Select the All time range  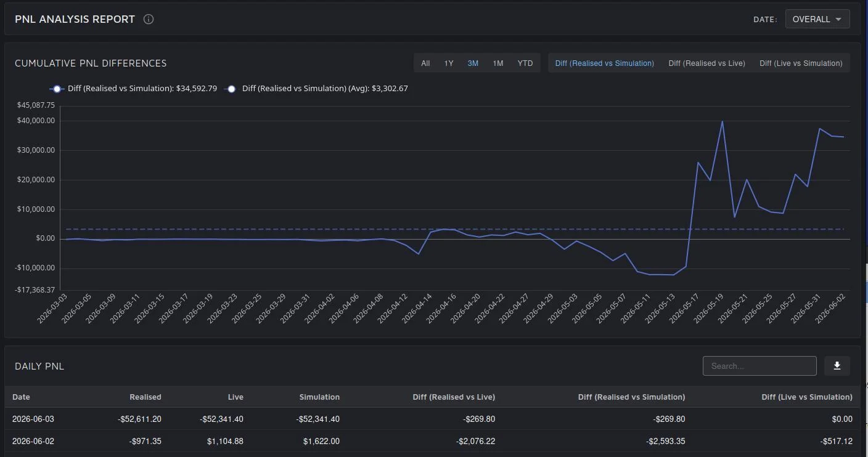(x=425, y=63)
